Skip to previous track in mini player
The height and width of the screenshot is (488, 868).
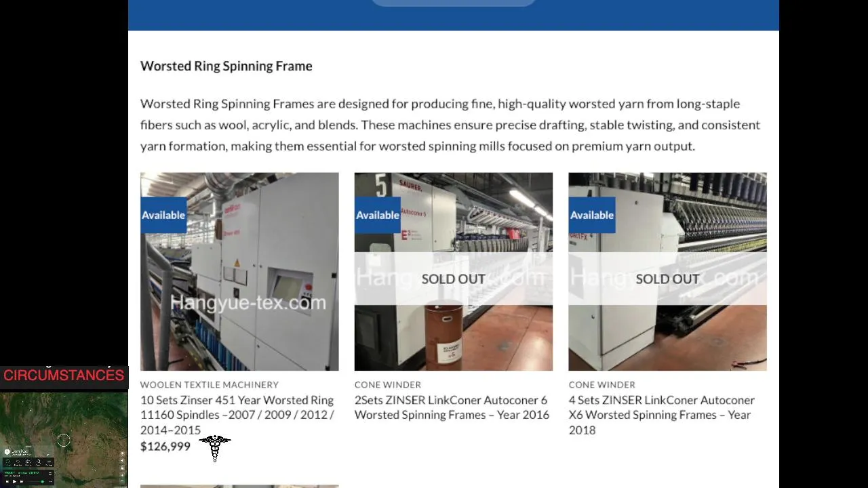[7, 482]
